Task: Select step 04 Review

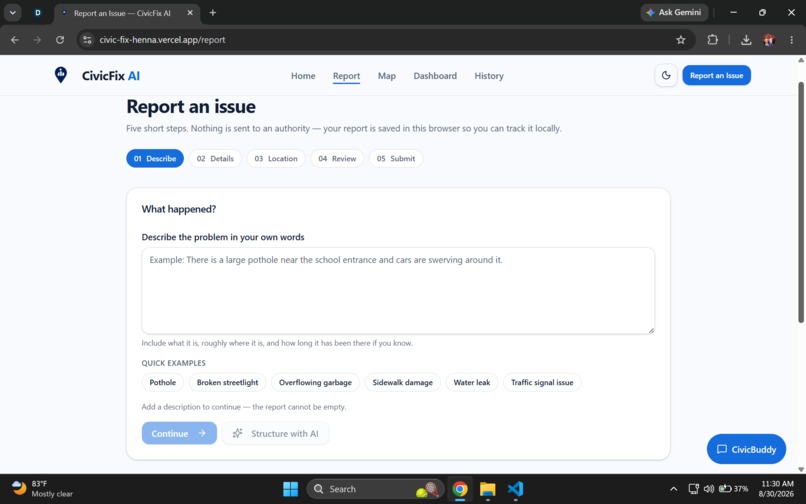Action: tap(337, 158)
